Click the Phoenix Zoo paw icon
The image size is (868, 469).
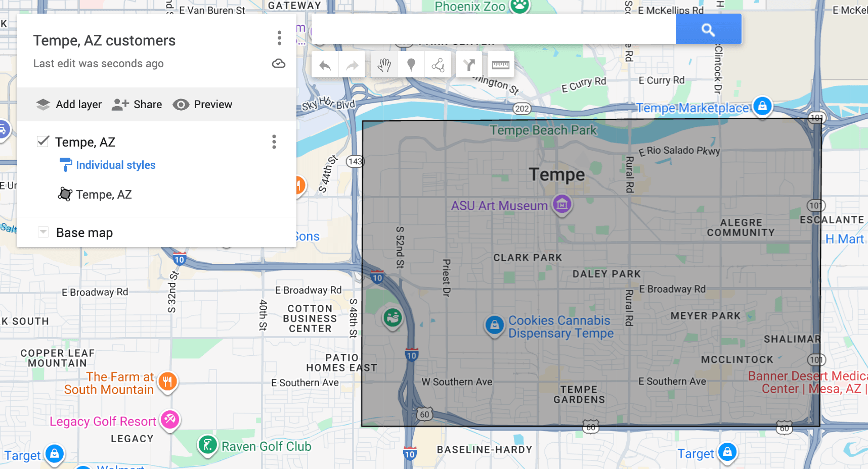(519, 6)
